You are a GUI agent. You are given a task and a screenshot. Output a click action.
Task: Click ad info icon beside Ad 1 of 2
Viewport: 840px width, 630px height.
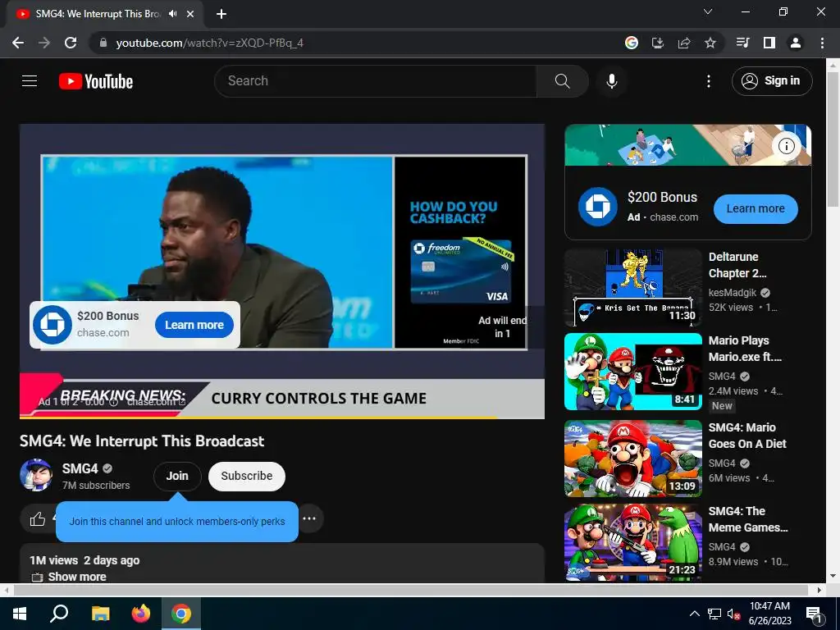(x=113, y=402)
